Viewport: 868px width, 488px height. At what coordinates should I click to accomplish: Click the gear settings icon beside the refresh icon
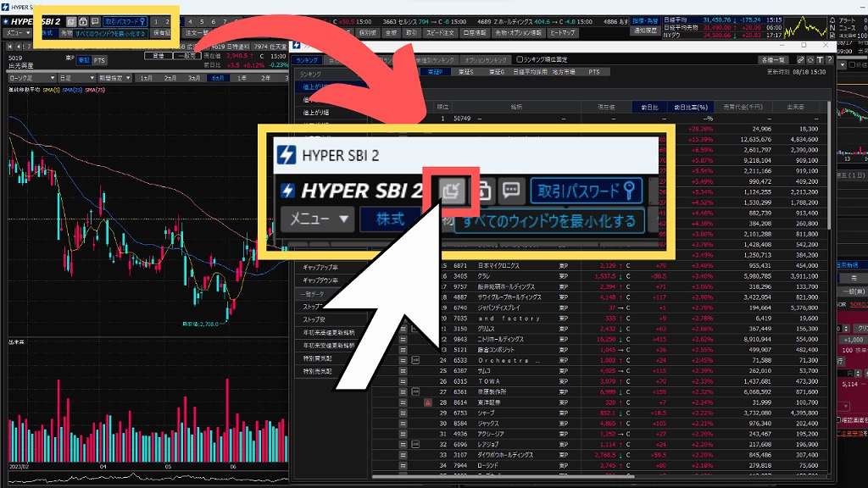[x=810, y=60]
